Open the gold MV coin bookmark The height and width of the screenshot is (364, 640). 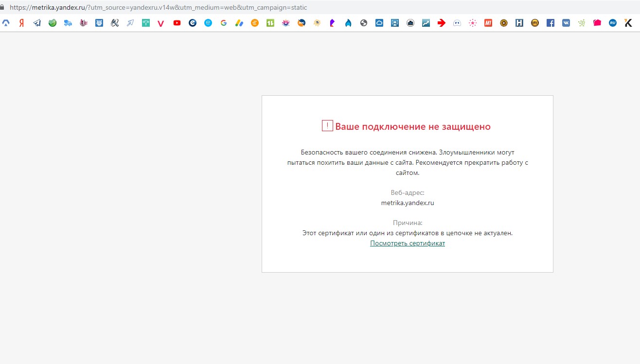tap(535, 23)
